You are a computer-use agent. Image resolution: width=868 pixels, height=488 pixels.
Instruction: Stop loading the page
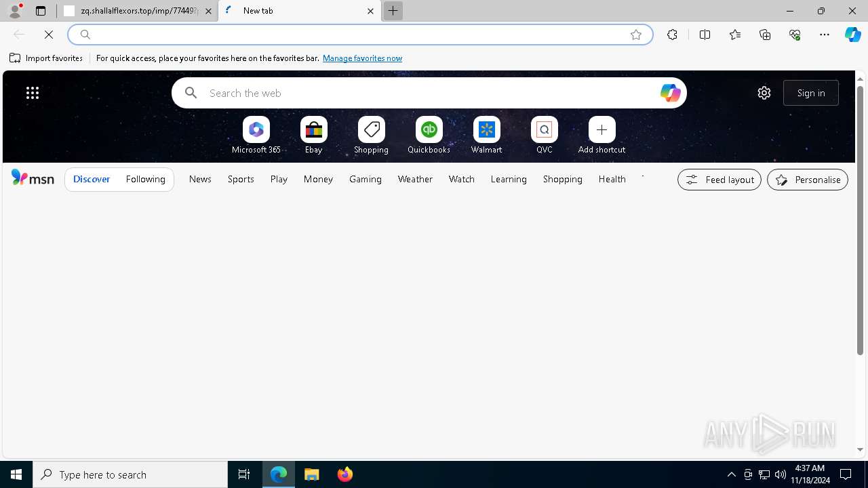click(x=49, y=35)
